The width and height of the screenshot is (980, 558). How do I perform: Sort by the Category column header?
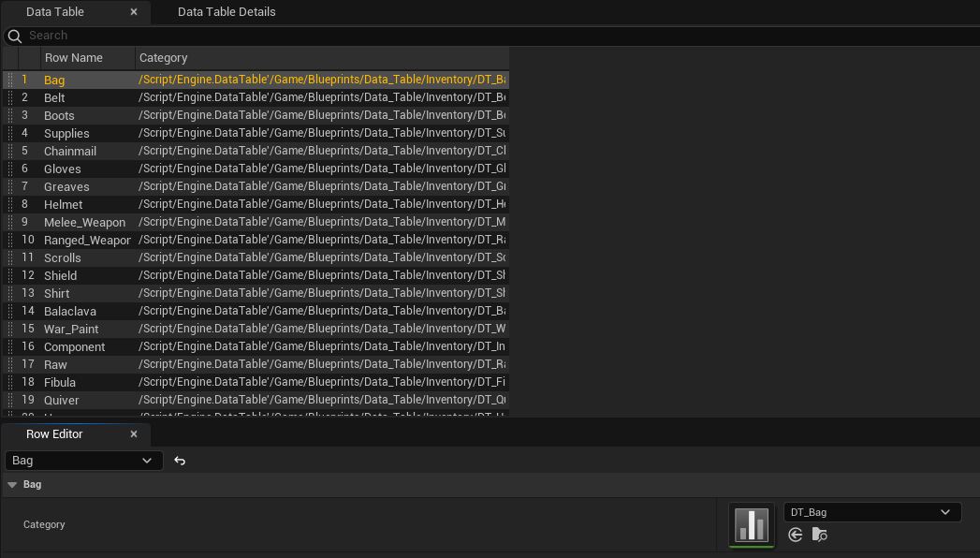(322, 57)
